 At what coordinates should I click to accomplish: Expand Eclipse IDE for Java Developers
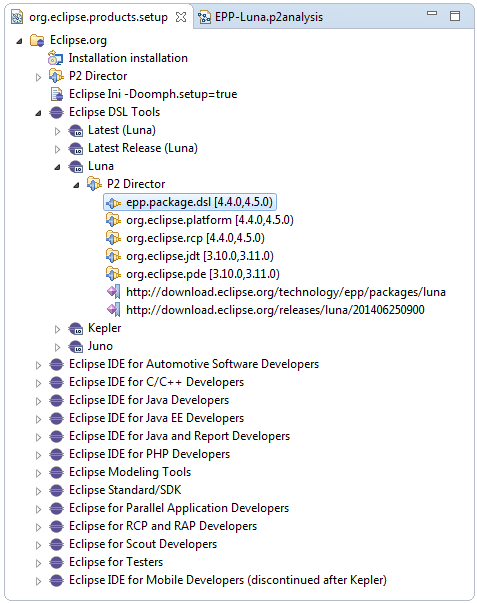pos(38,401)
